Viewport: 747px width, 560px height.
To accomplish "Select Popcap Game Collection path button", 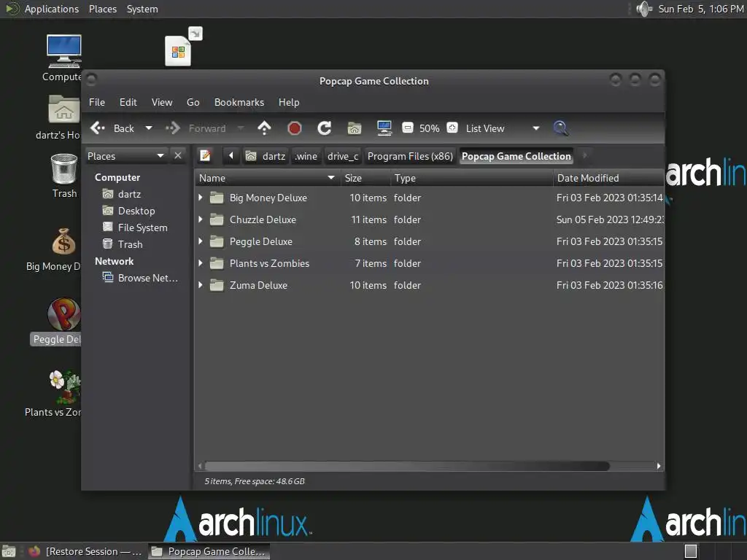I will [x=516, y=156].
